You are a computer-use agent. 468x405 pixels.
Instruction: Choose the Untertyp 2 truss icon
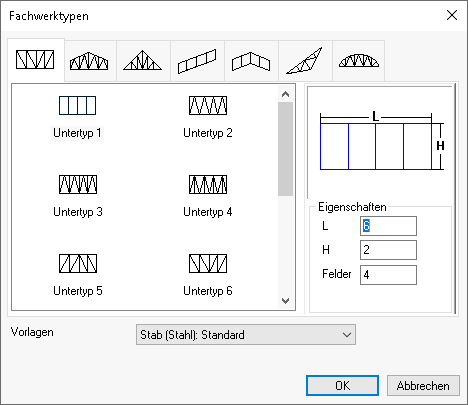point(208,106)
